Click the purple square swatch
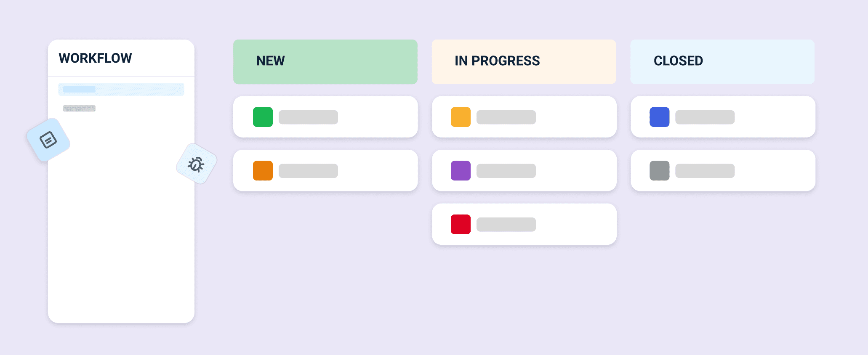Screen dimensions: 868x355 (461, 171)
